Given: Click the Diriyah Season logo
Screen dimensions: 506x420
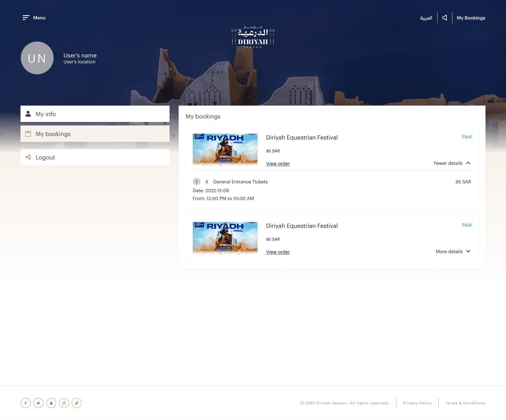Looking at the screenshot, I should click(253, 37).
